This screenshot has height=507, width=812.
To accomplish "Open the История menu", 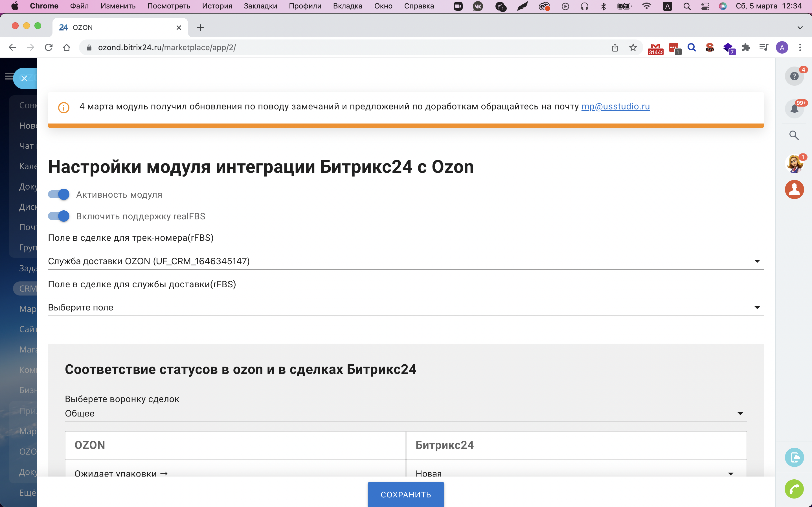I will [x=217, y=6].
